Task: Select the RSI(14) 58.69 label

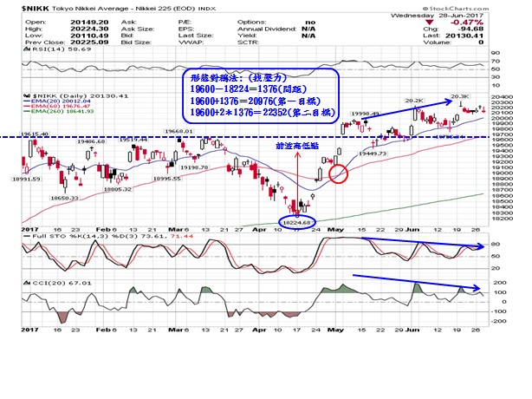Action: coord(62,49)
